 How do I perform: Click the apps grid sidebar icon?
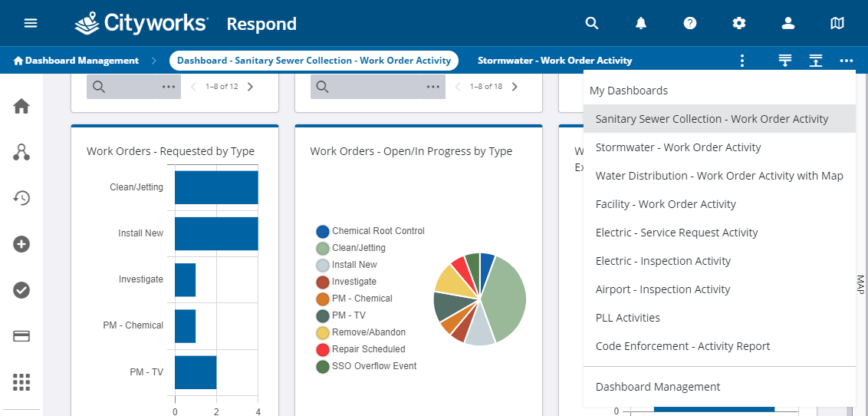pos(21,381)
